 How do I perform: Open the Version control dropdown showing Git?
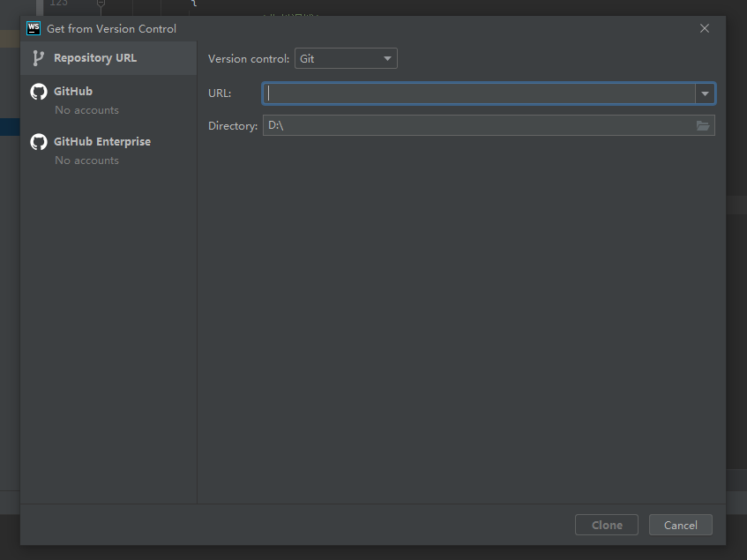[346, 58]
